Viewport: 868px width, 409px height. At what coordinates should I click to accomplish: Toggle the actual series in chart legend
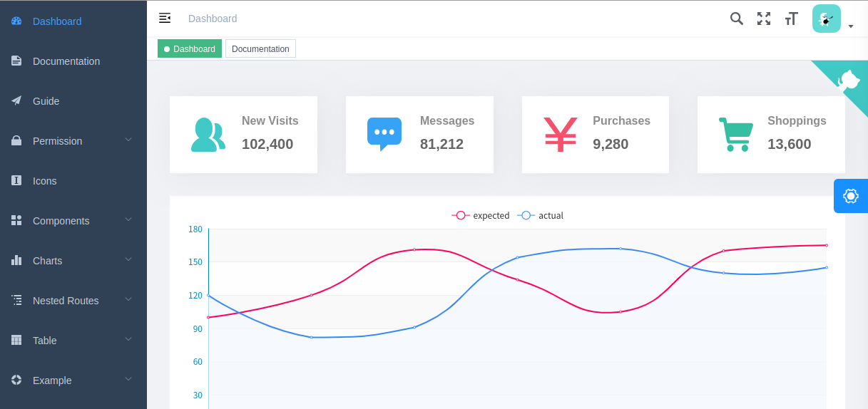[x=541, y=215]
